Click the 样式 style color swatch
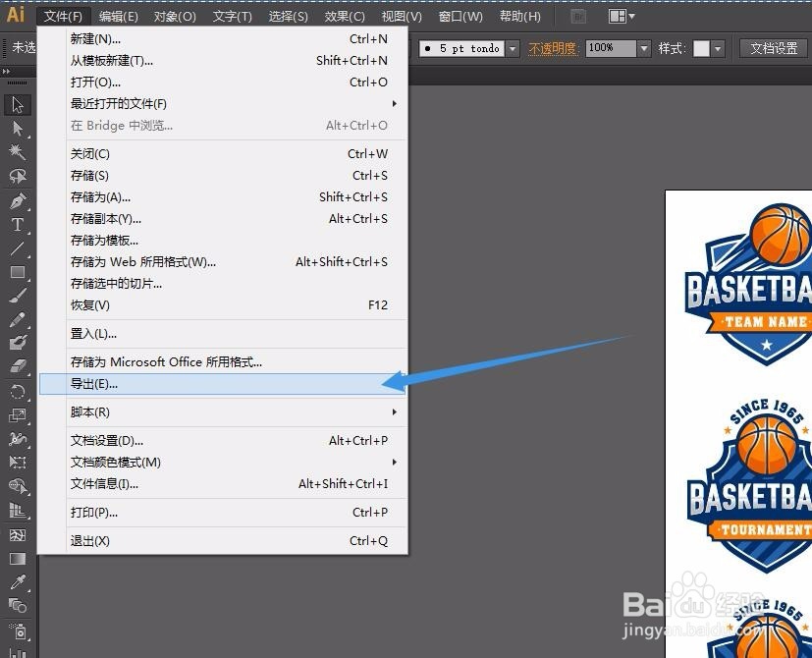The width and height of the screenshot is (812, 658). [x=701, y=49]
